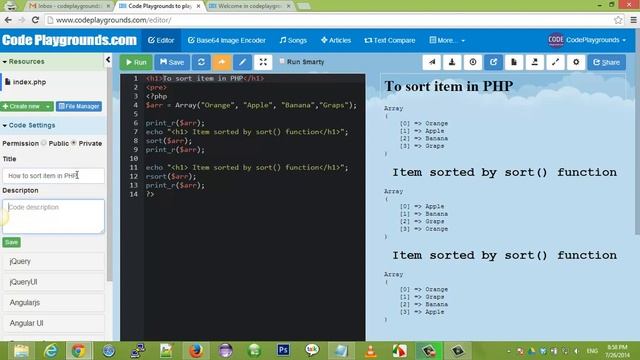The height and width of the screenshot is (360, 640).
Task: Close the Code Playgrounds browser tab
Action: click(198, 6)
